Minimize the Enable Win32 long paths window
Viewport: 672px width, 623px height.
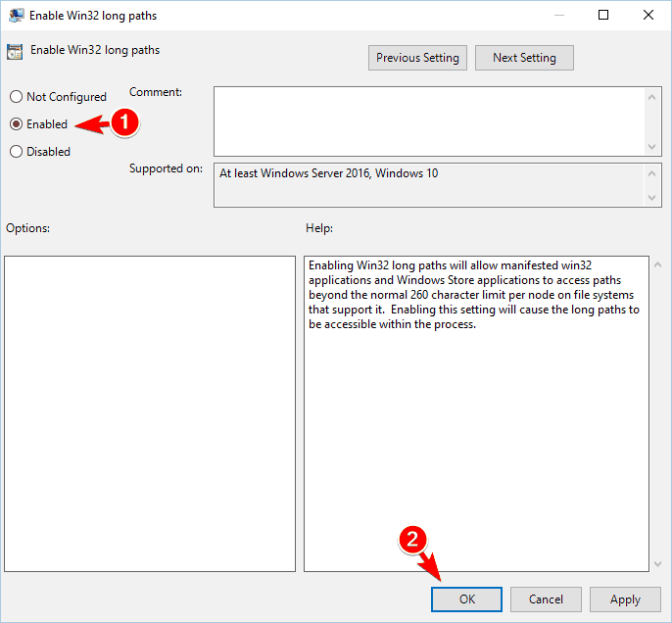pyautogui.click(x=558, y=16)
